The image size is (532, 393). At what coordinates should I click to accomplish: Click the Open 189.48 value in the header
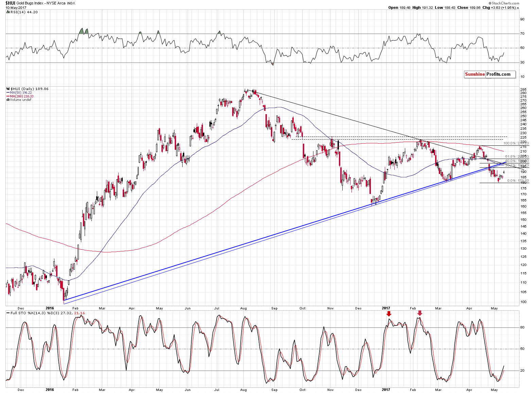399,7
